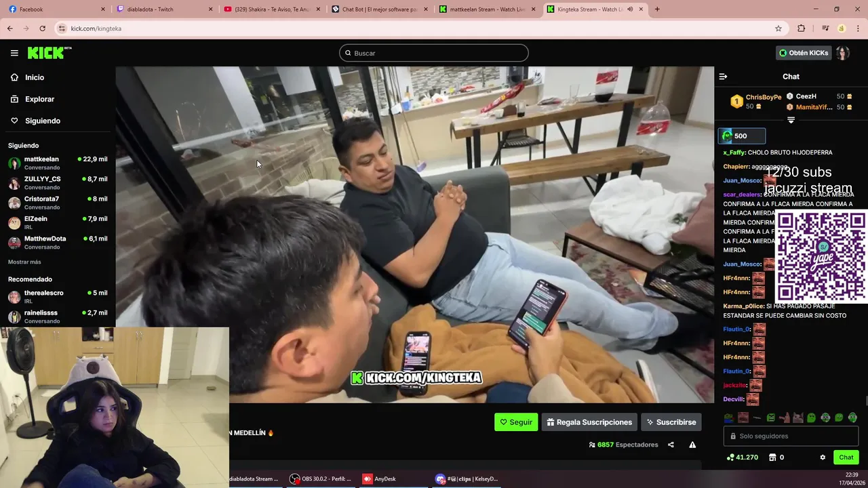This screenshot has width=868, height=488.
Task: Open rainelissss recommended channel
Action: pos(58,317)
